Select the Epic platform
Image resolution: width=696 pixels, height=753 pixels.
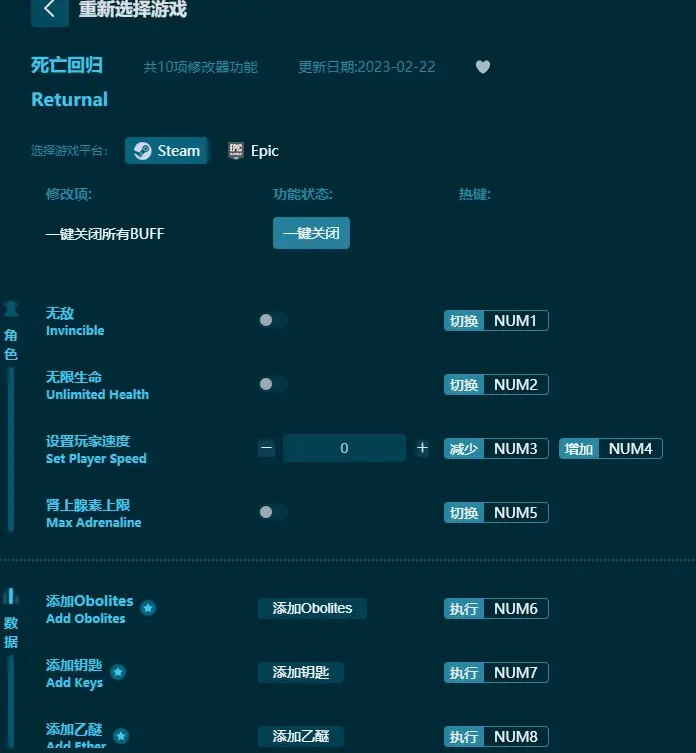pyautogui.click(x=253, y=151)
